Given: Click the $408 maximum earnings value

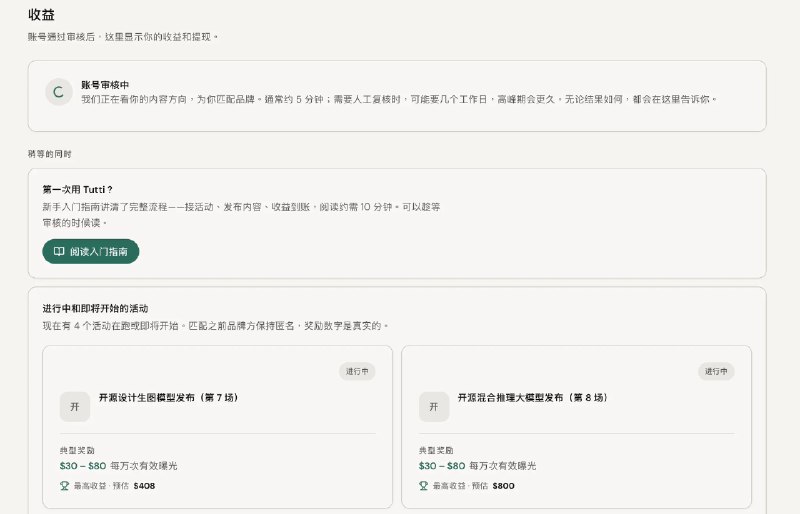Looking at the screenshot, I should tap(144, 485).
